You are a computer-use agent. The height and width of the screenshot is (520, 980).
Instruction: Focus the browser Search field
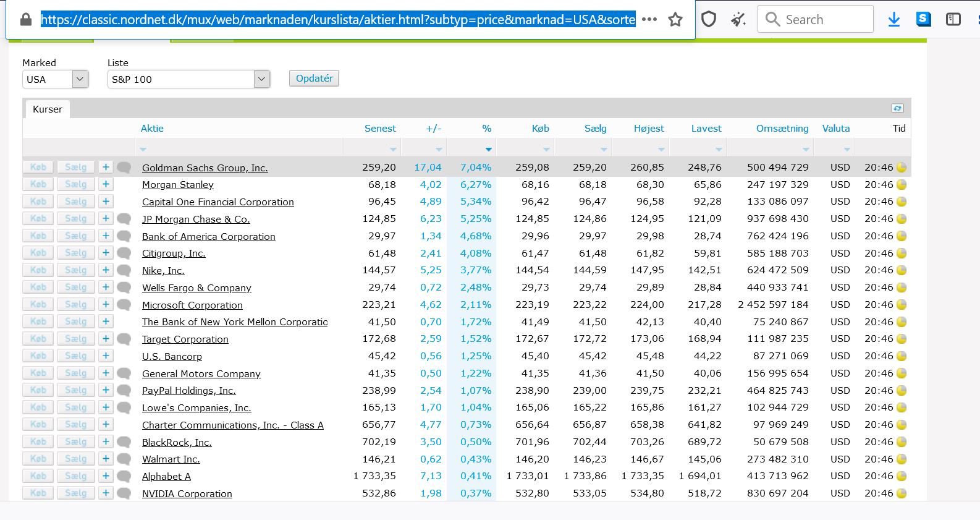[x=816, y=19]
